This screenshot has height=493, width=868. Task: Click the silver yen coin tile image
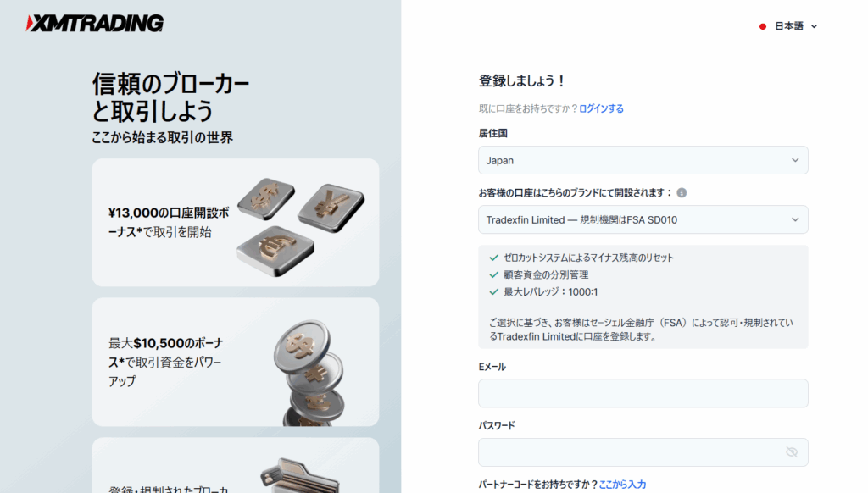click(x=331, y=208)
